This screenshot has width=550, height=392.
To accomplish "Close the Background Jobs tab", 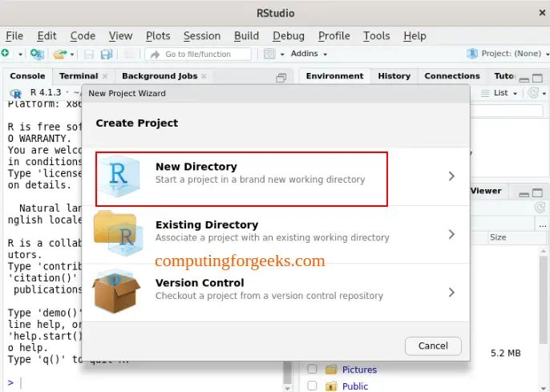I will coord(204,76).
